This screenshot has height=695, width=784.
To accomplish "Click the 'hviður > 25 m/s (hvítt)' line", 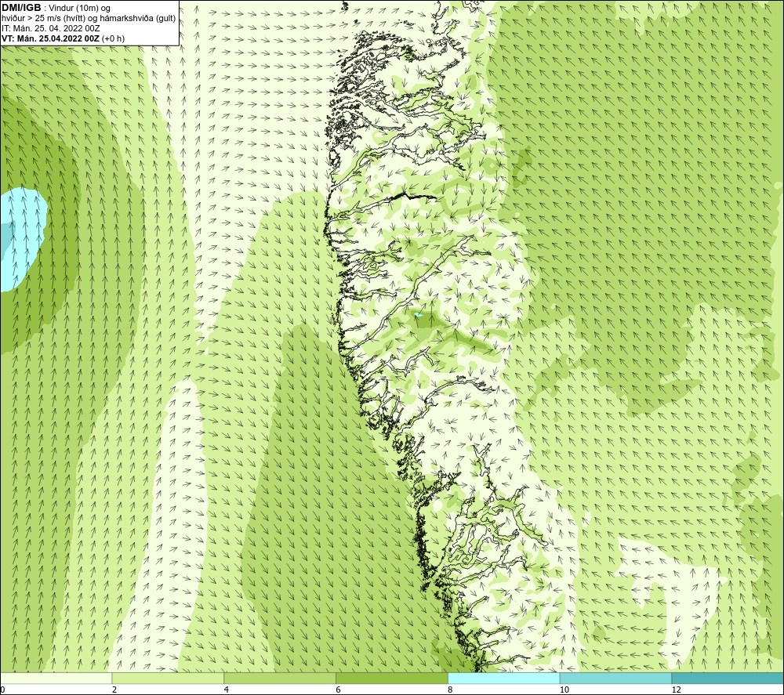I will tap(89, 19).
